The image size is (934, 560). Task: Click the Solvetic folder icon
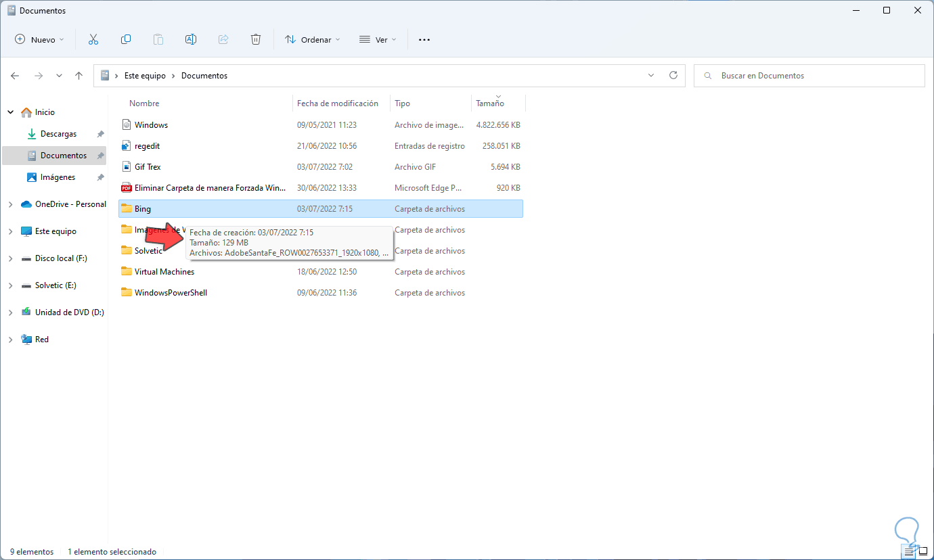pyautogui.click(x=126, y=251)
